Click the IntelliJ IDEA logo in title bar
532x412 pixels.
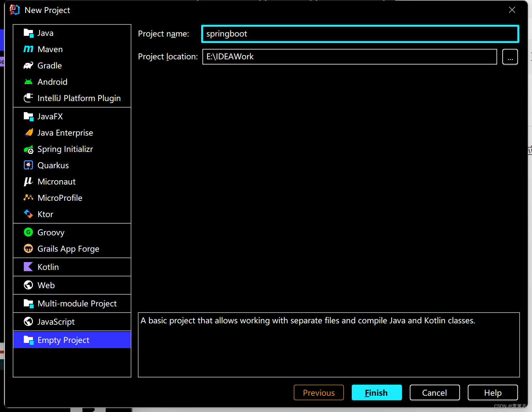pos(15,10)
